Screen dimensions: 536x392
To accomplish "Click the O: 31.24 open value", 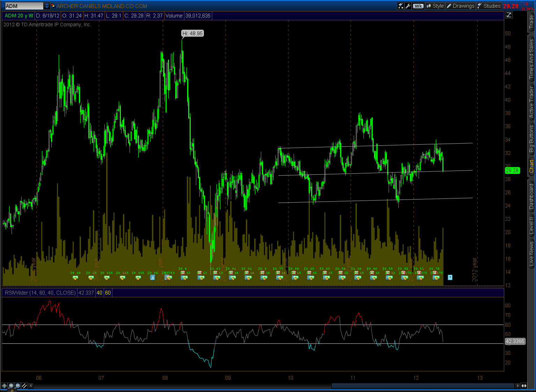I will click(72, 16).
